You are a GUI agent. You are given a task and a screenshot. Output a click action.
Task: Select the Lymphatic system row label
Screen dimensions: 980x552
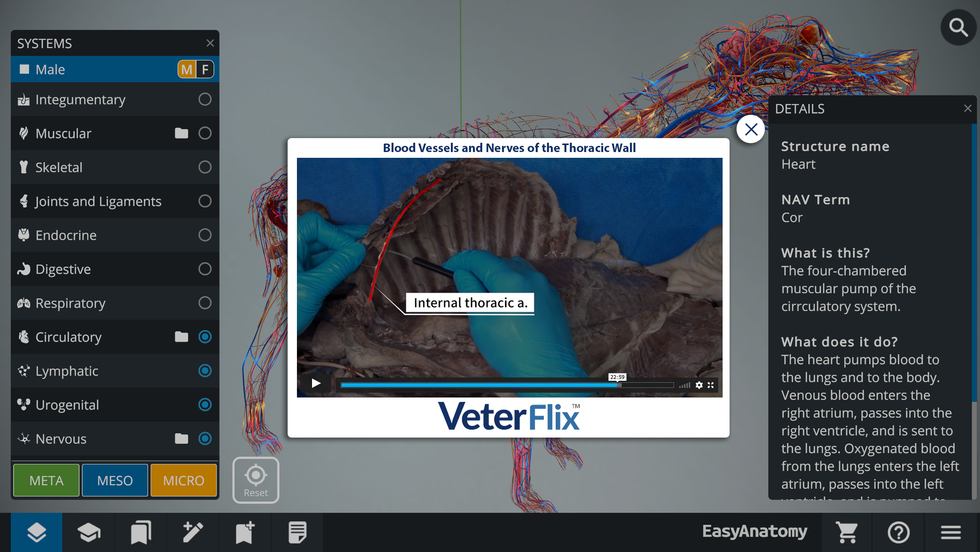[67, 371]
